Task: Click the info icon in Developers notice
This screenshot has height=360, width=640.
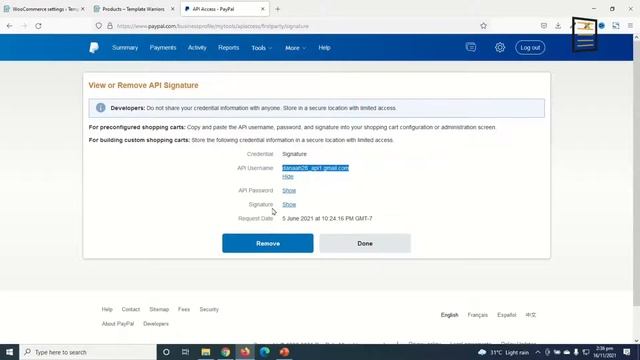Action: point(100,108)
